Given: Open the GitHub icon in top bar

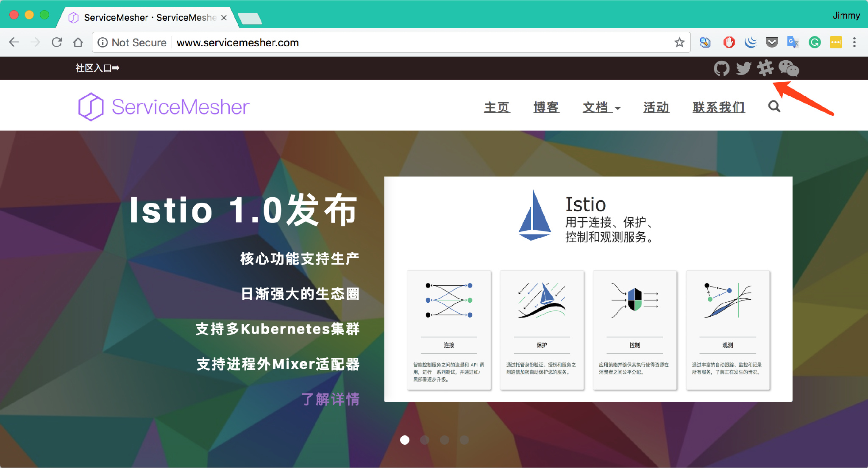Looking at the screenshot, I should [x=721, y=68].
